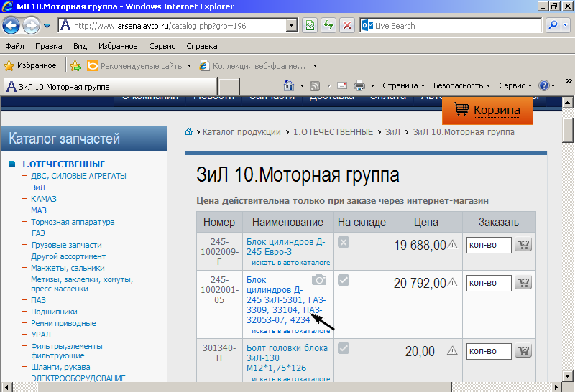The width and height of the screenshot is (575, 392).
Task: Click warning triangle next to 20 792,00
Action: [x=453, y=282]
